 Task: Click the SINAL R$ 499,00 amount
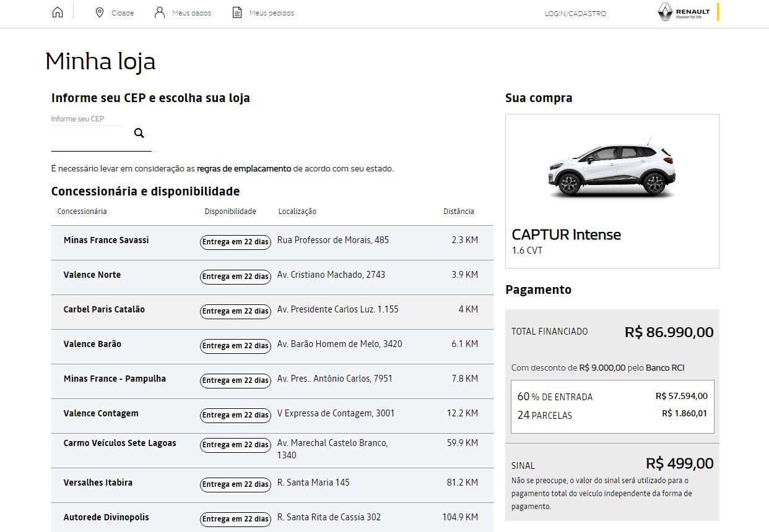click(x=679, y=463)
